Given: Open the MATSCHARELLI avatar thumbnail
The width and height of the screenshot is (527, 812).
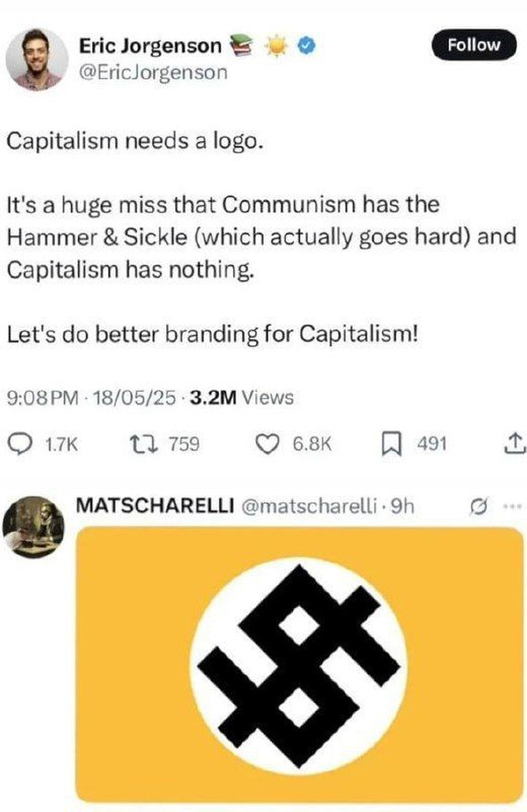Looking at the screenshot, I should 33,527.
